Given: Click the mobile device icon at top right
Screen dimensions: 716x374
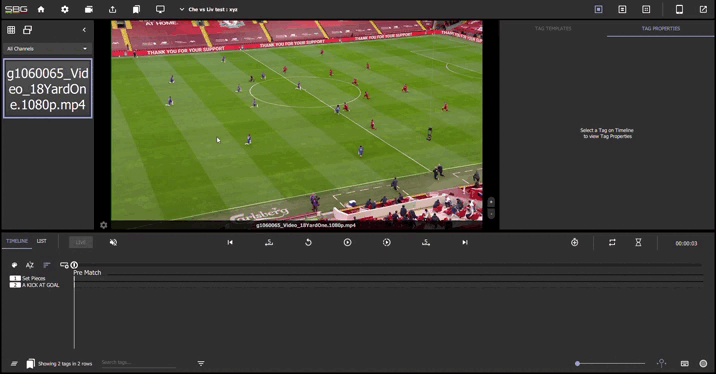Looking at the screenshot, I should point(679,9).
